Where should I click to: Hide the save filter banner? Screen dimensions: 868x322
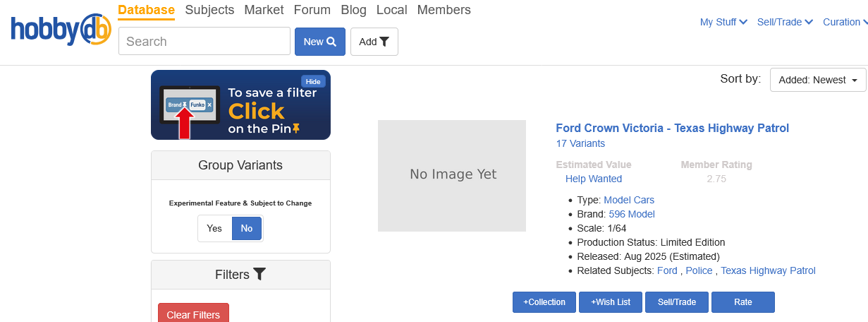[312, 81]
